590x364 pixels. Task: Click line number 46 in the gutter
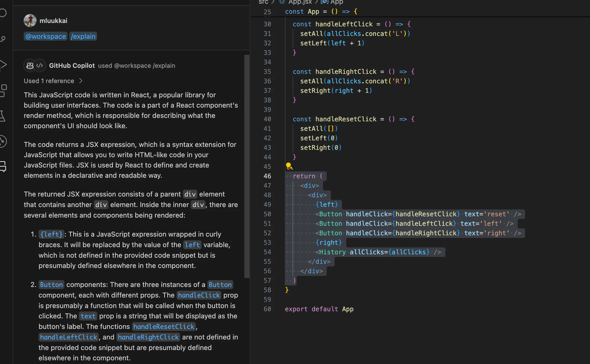point(267,176)
